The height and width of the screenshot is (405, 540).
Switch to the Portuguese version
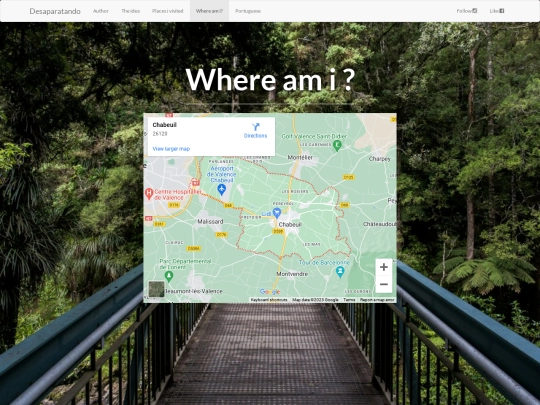click(x=248, y=11)
